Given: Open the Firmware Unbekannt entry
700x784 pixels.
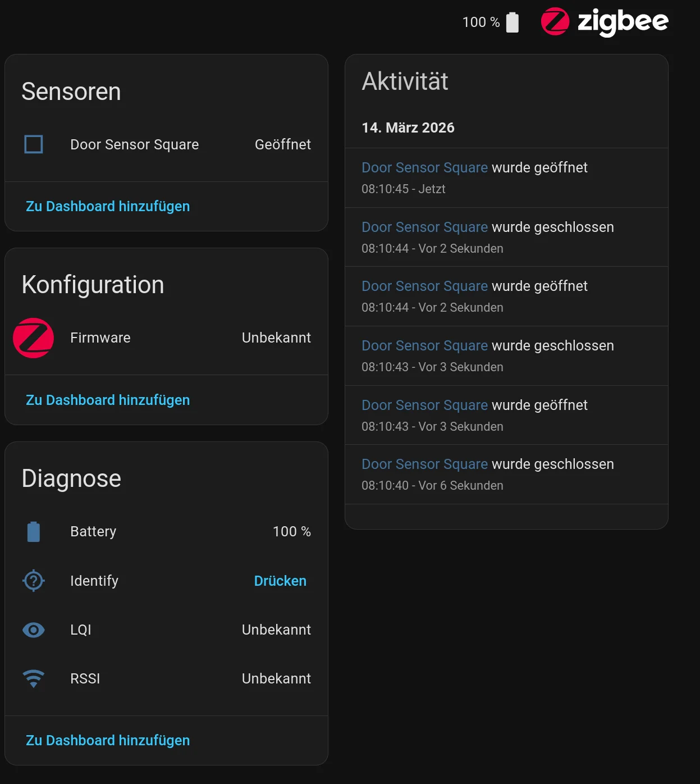Looking at the screenshot, I should 276,338.
